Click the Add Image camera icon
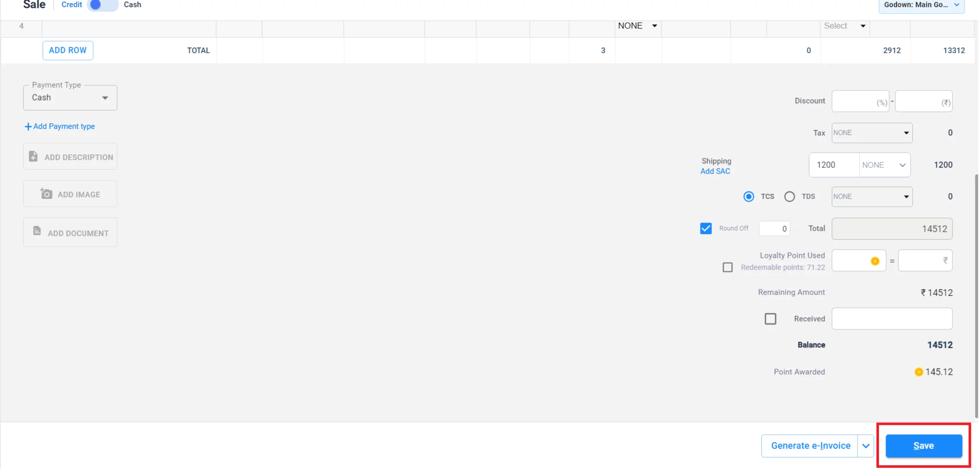980x471 pixels. [46, 194]
